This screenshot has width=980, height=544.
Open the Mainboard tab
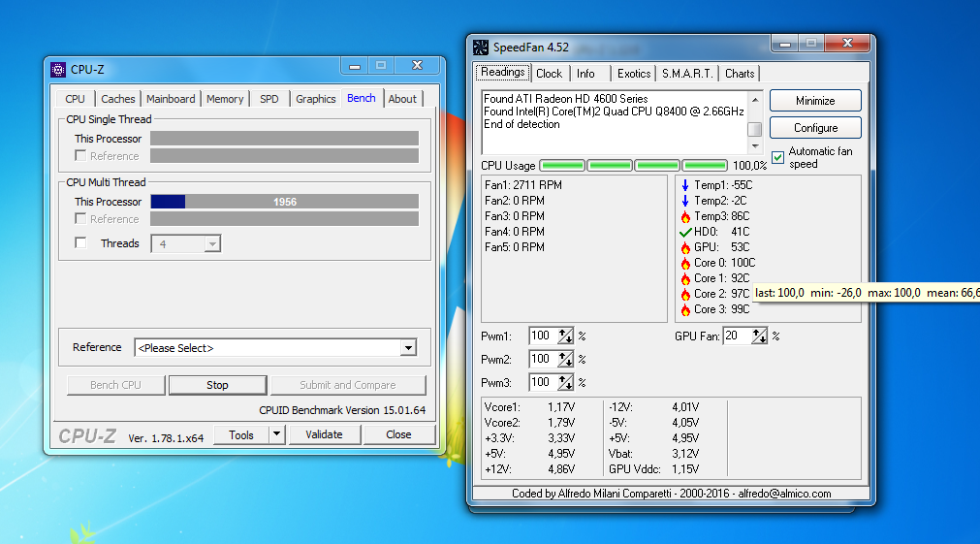(x=171, y=99)
